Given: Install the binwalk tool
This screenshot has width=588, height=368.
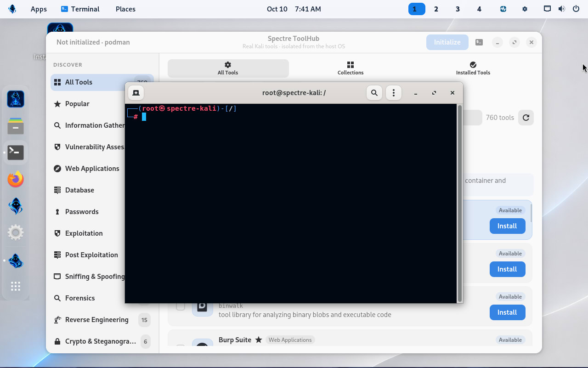Looking at the screenshot, I should tap(507, 312).
